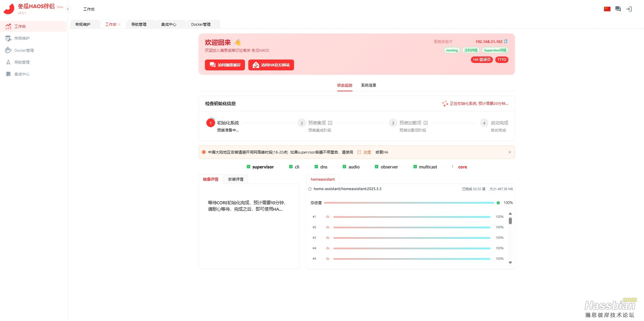The width and height of the screenshot is (644, 321).
Task: Click the cloud icon for layer #1
Action: pyautogui.click(x=328, y=217)
